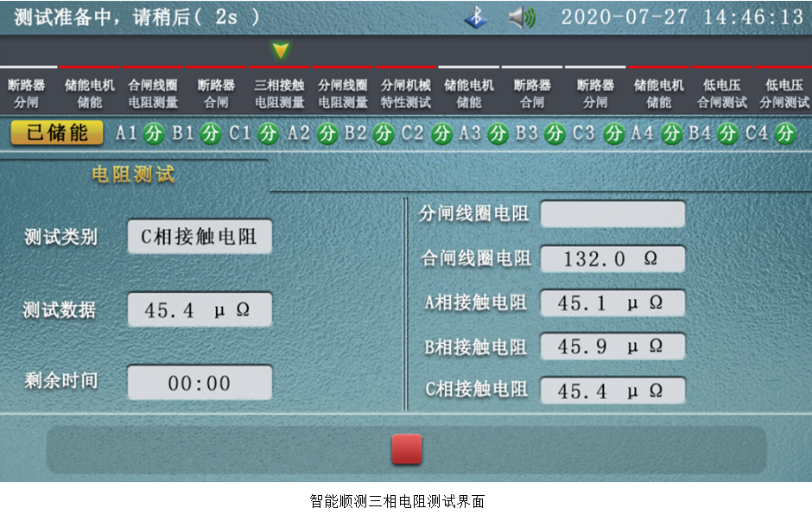The image size is (812, 521).
Task: Click the green C3 status indicator
Action: (x=613, y=134)
